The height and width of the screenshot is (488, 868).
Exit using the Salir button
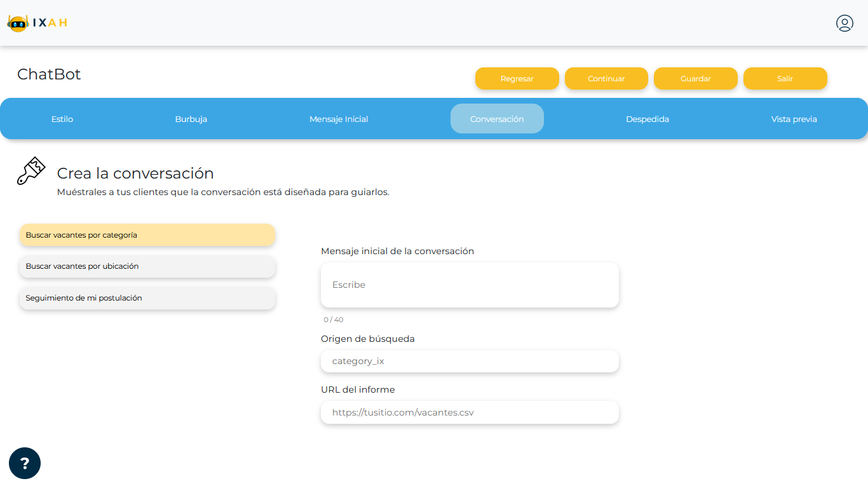click(785, 79)
